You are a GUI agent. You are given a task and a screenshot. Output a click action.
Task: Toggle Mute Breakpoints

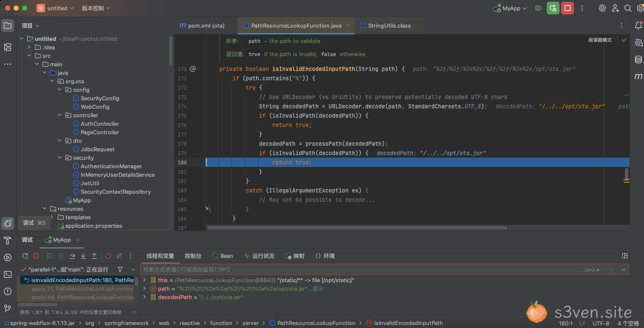[119, 256]
